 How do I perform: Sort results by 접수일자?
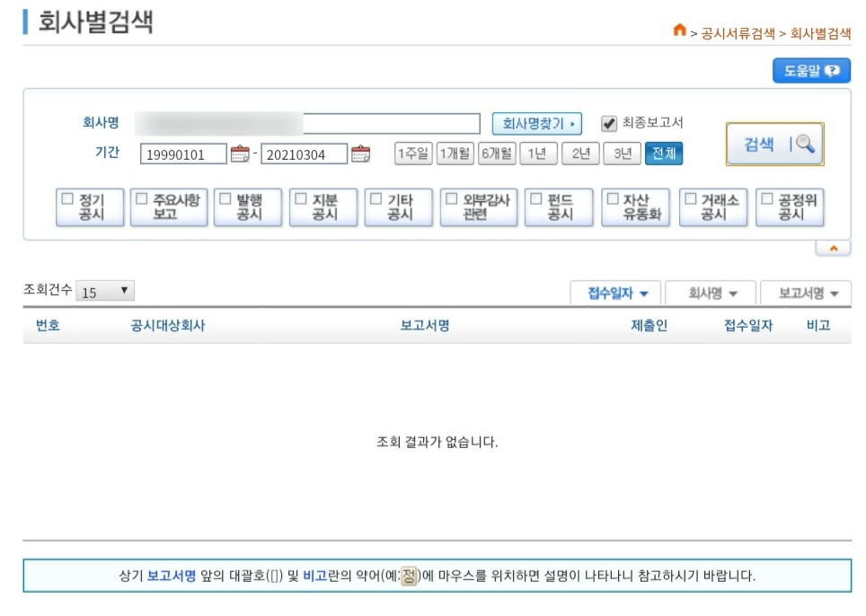(616, 294)
